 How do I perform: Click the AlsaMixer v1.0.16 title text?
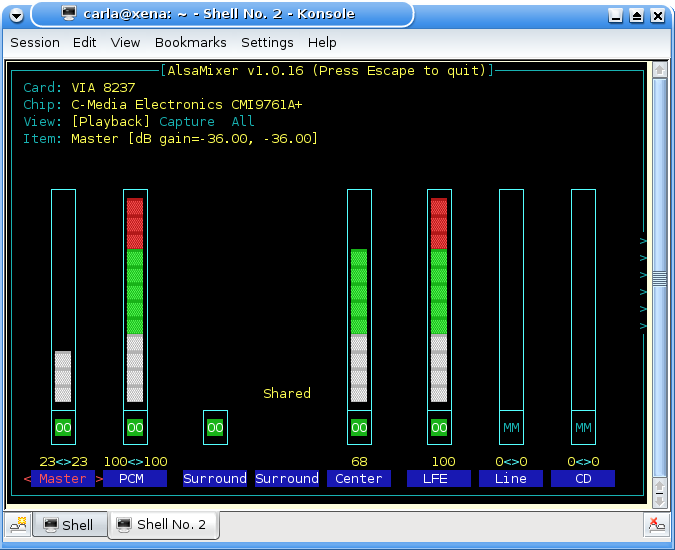coord(327,71)
